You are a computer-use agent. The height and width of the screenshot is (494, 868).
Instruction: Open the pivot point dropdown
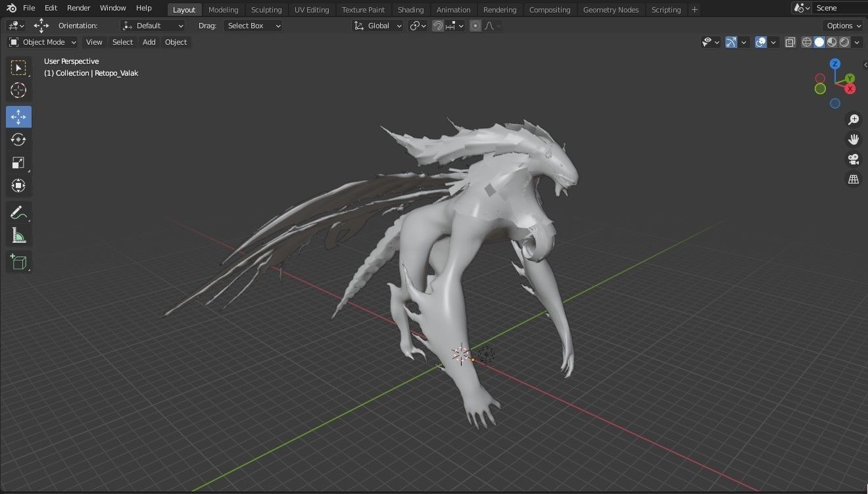click(418, 26)
